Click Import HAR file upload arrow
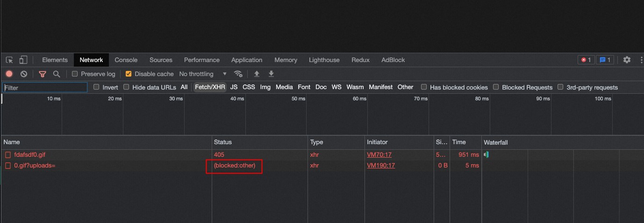The height and width of the screenshot is (223, 644). (x=256, y=74)
